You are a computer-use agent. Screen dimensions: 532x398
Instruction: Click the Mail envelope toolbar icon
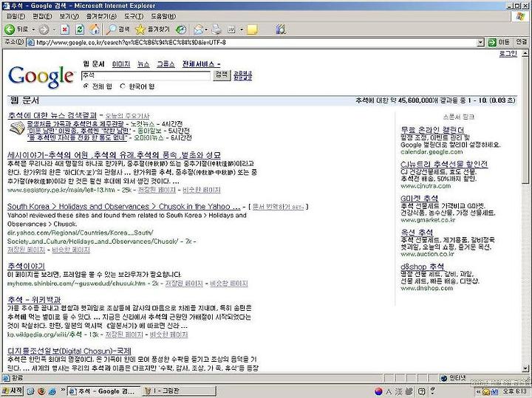pos(199,30)
